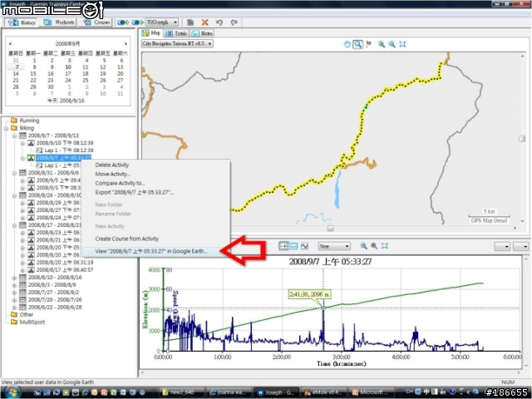Go to next month in calendar
Screen dimensions: 532x399
click(x=126, y=44)
